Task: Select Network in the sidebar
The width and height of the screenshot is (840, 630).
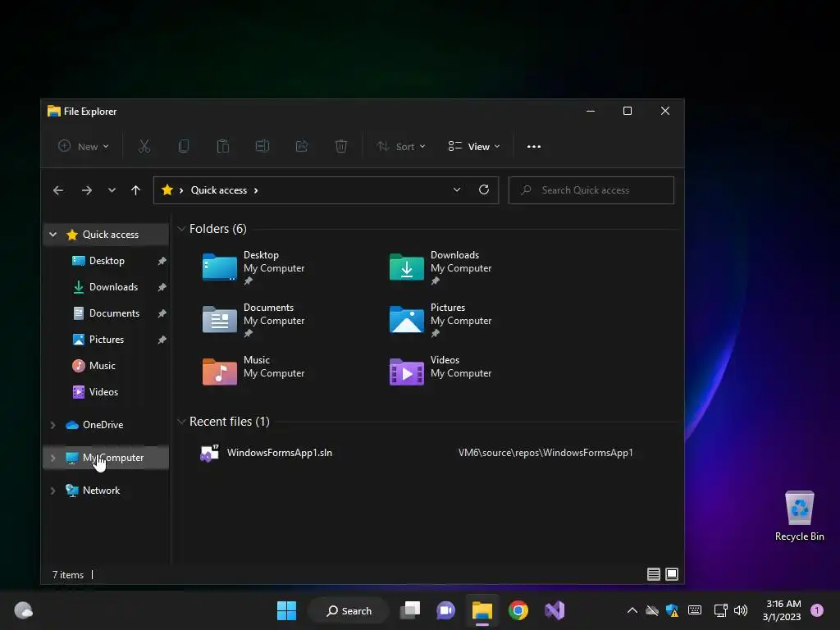Action: [x=101, y=491]
